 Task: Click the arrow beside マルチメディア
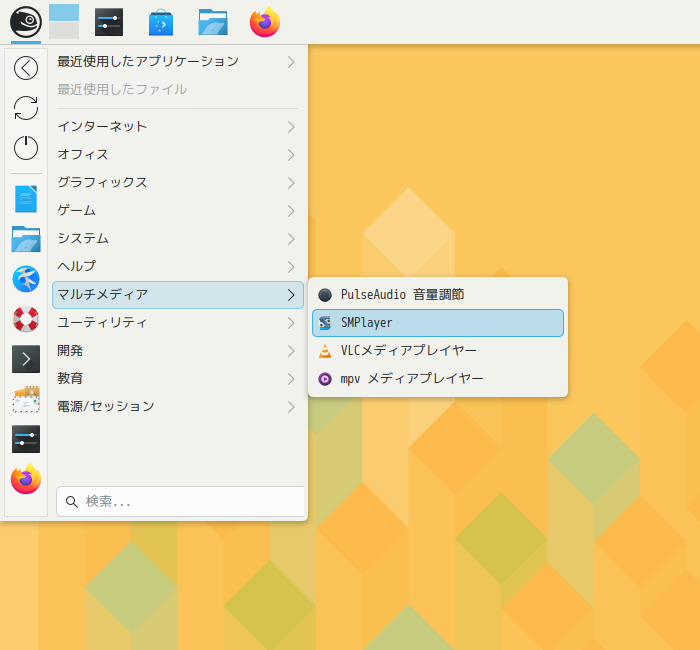291,295
